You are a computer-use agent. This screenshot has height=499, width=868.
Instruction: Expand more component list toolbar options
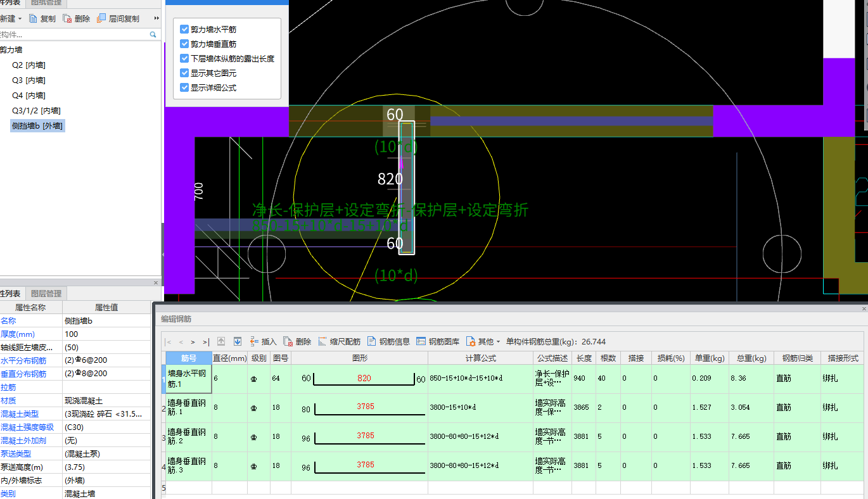[156, 19]
